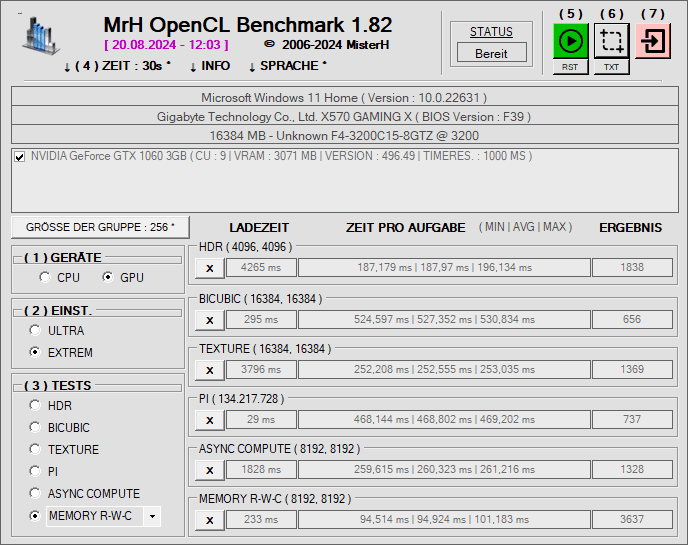
Task: Click the ASYNC COMPUTE result value 1328
Action: (x=632, y=469)
